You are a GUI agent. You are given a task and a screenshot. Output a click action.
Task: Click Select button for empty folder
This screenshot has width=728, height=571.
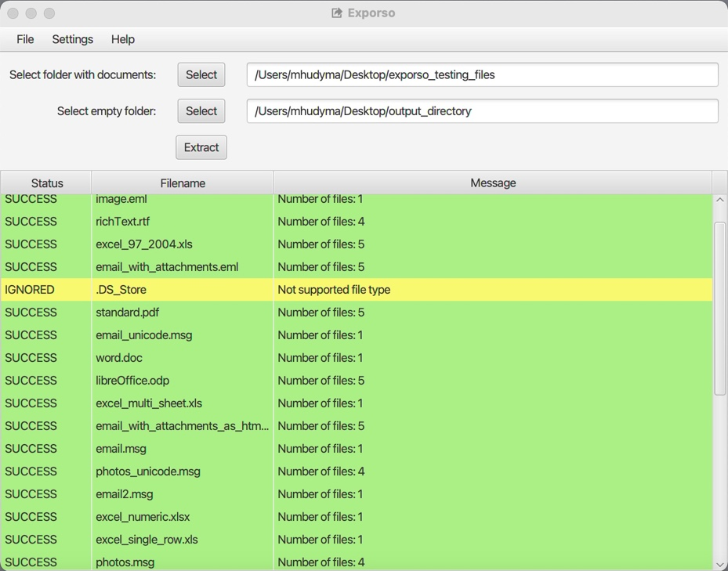pyautogui.click(x=201, y=111)
